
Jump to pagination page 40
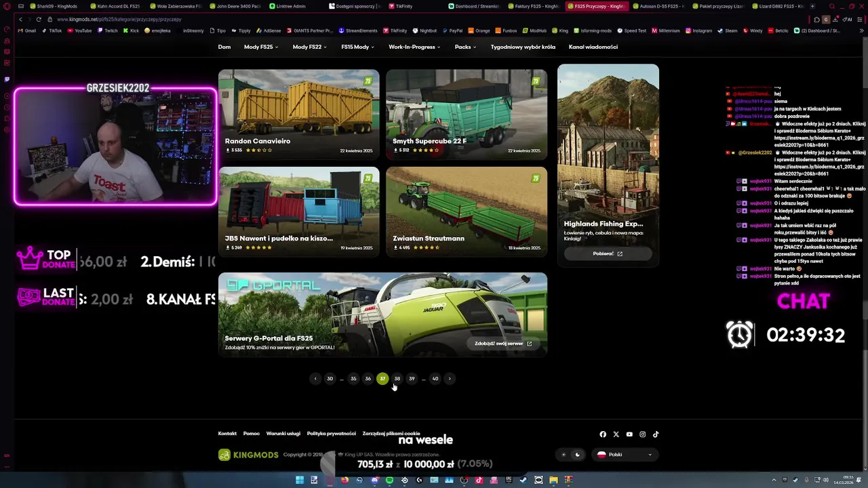point(435,379)
